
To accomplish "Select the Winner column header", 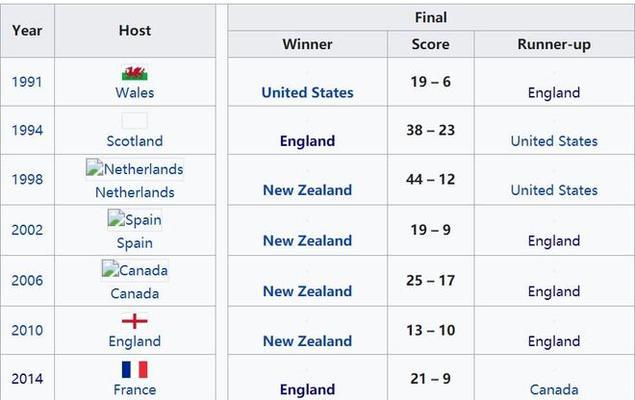I will (x=307, y=44).
